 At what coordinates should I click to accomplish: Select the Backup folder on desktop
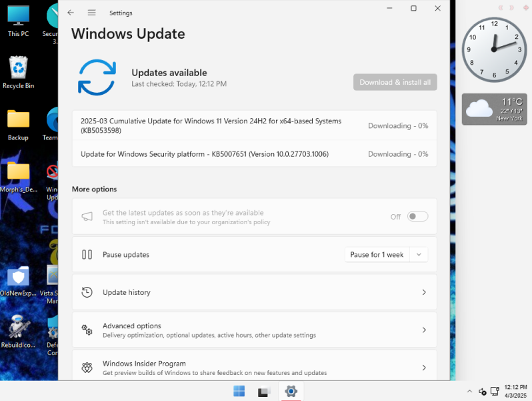click(18, 125)
